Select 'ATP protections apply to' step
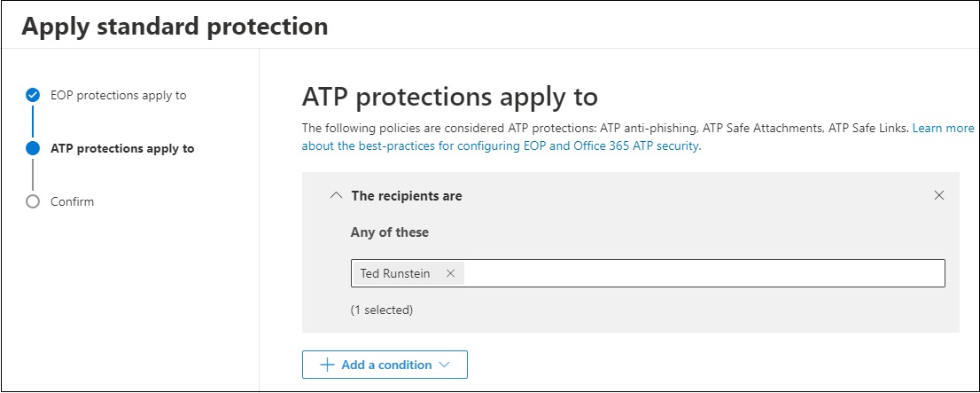Screen dimensions: 980x393 tap(122, 148)
